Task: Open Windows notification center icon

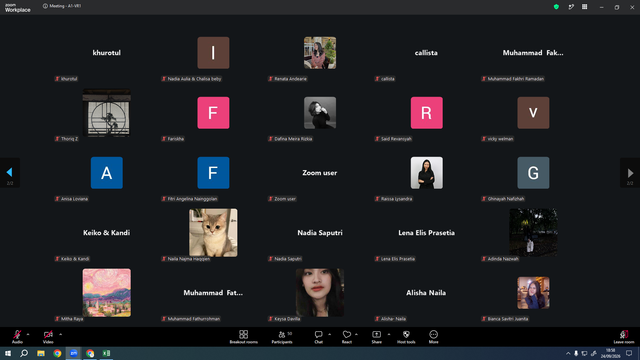Action: click(629, 353)
